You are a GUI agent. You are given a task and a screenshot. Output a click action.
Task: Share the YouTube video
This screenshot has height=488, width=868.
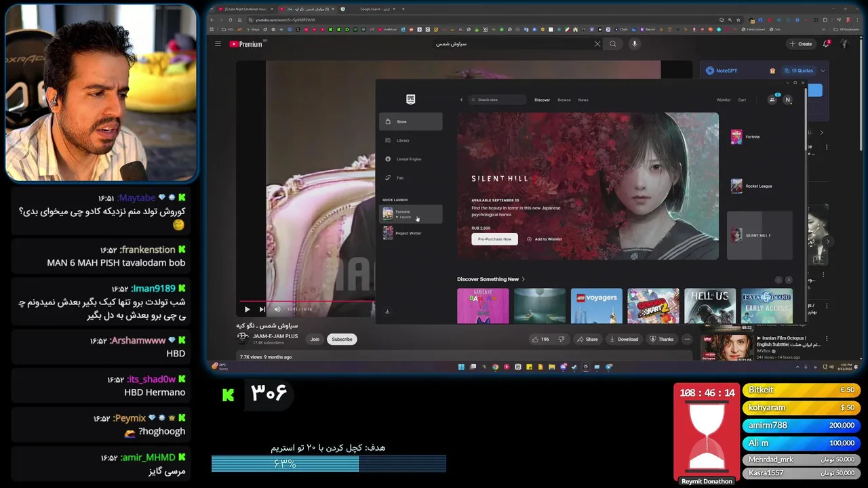click(587, 339)
